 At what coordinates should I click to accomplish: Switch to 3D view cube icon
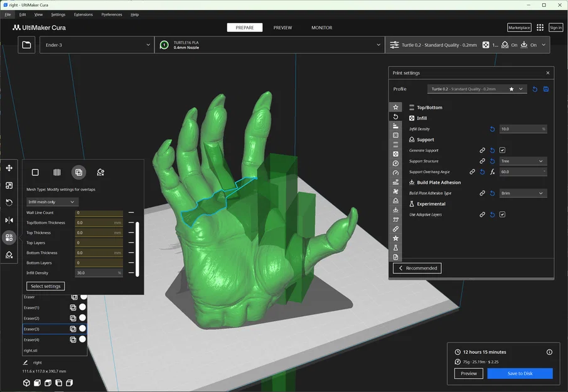pos(26,383)
